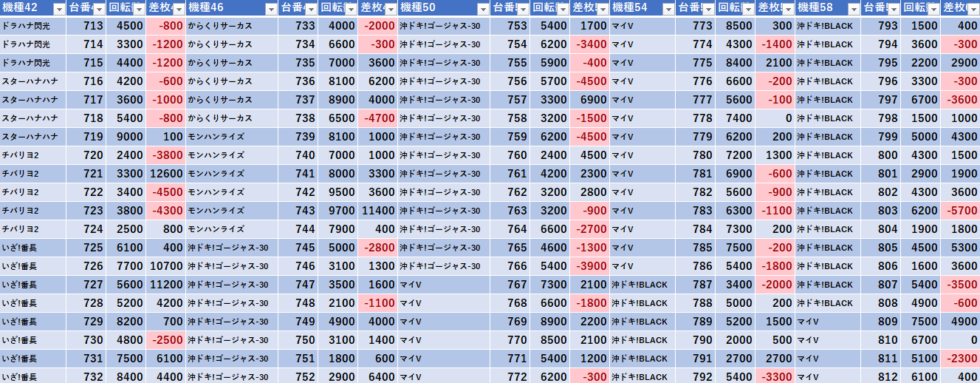
Task: Open the 機種42 header filter dropdown
Action: tap(58, 9)
